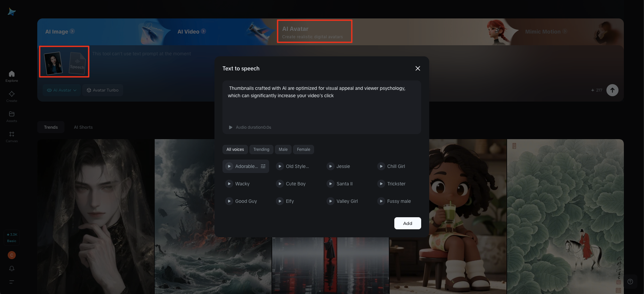Preview the Adorable voice

[x=229, y=166]
